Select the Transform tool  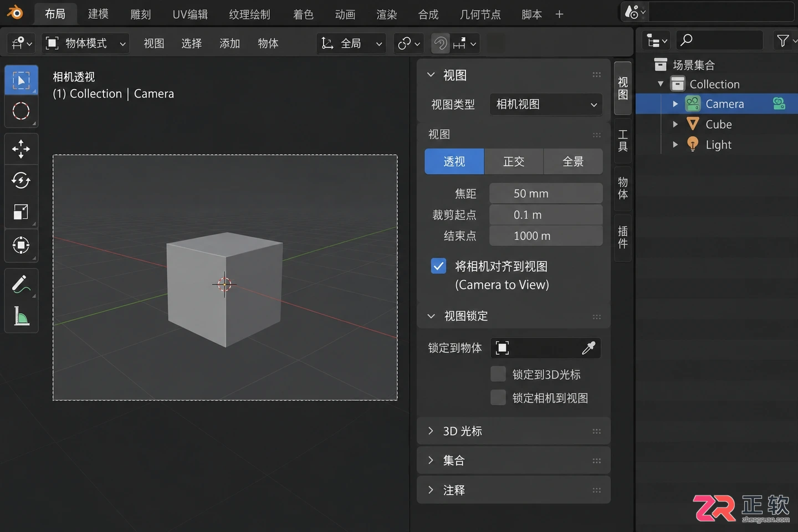[x=21, y=245]
